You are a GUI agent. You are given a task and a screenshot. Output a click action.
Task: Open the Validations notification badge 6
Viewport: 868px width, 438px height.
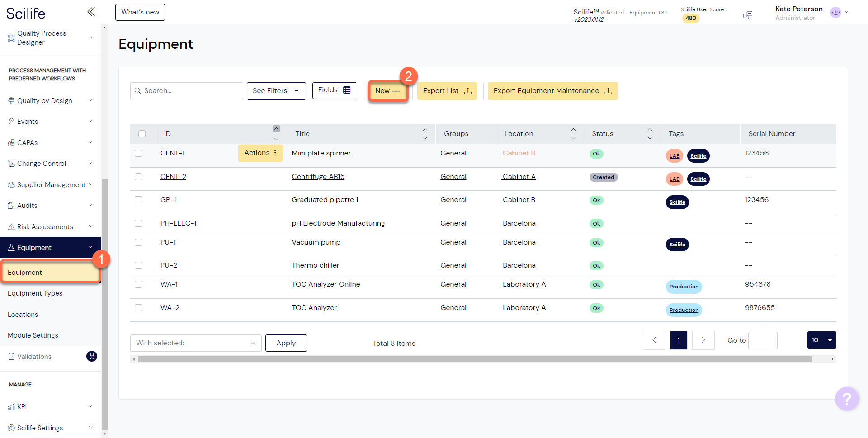pos(91,356)
